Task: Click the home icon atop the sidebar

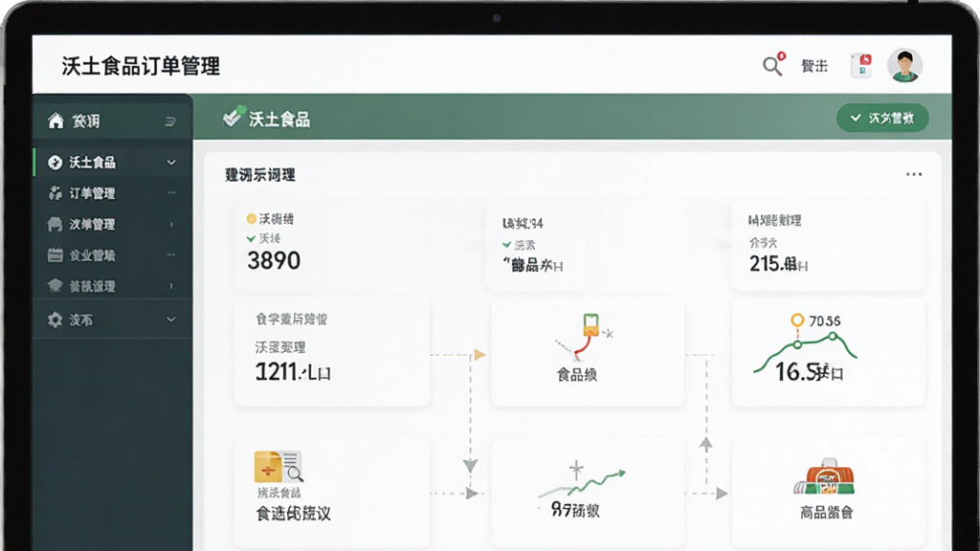Action: (x=56, y=121)
